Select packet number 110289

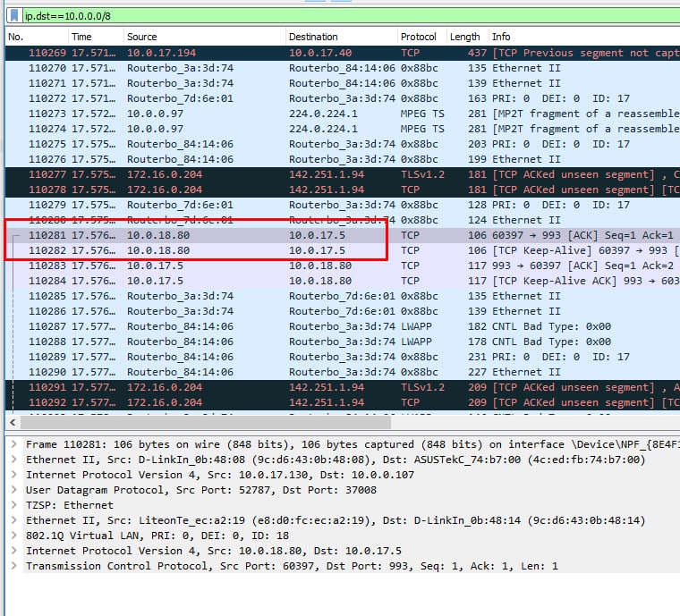pos(343,357)
